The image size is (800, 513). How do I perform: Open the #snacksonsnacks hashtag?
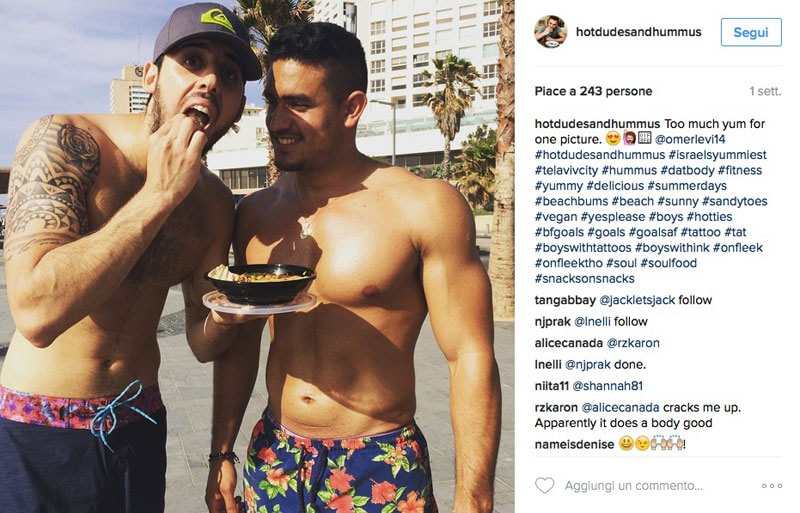tap(585, 279)
